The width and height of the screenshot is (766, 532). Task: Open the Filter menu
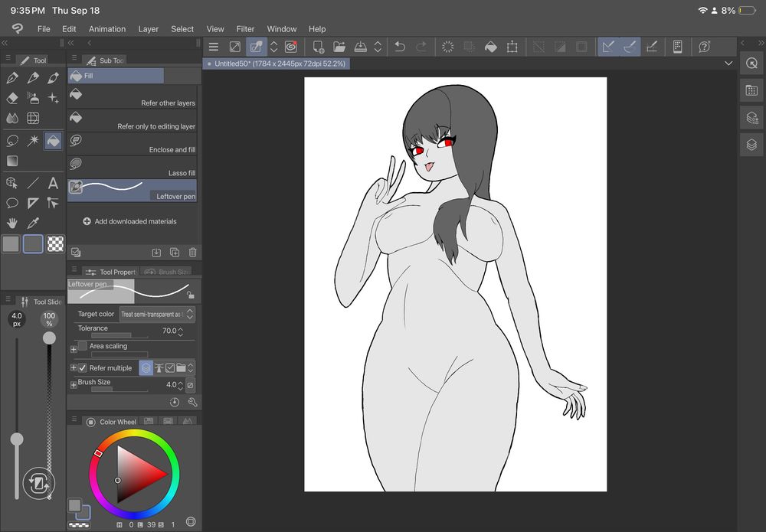tap(245, 29)
